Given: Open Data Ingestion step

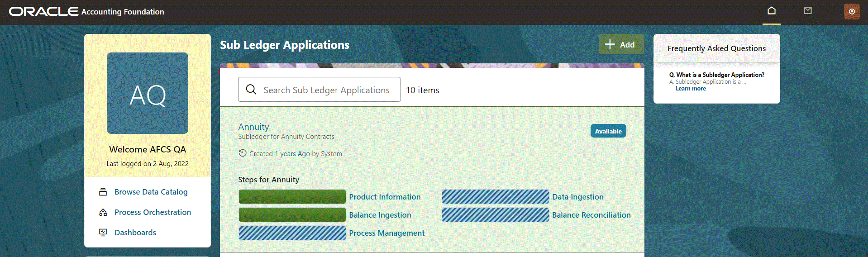Looking at the screenshot, I should tap(578, 197).
